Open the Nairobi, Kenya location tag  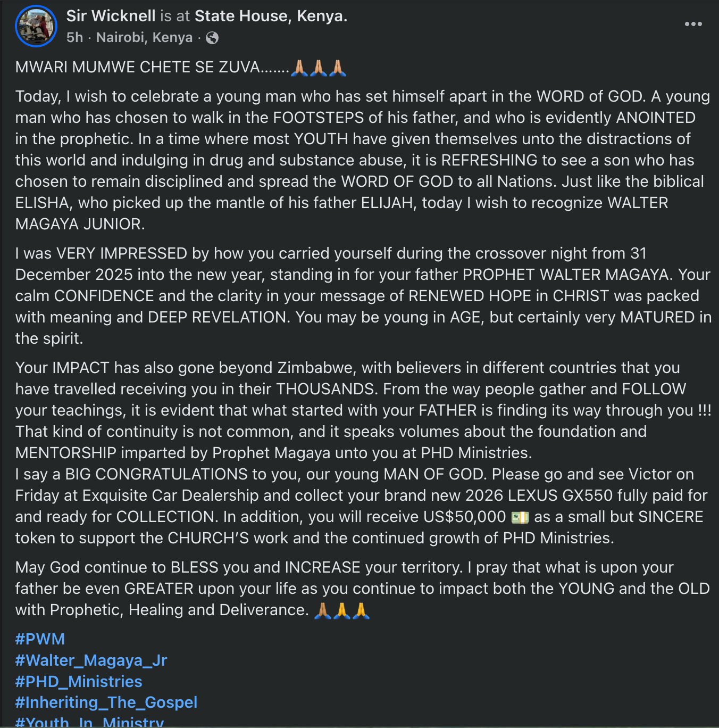coord(144,38)
